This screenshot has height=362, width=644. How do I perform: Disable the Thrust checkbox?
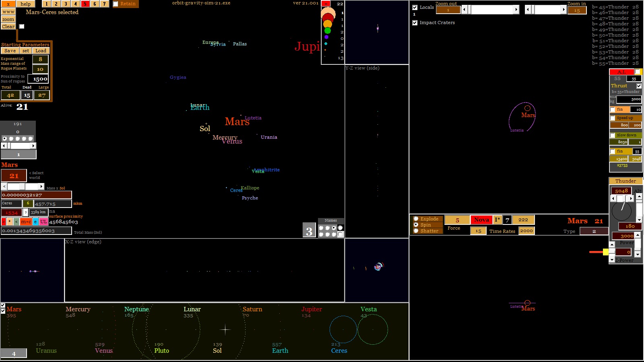(x=639, y=86)
